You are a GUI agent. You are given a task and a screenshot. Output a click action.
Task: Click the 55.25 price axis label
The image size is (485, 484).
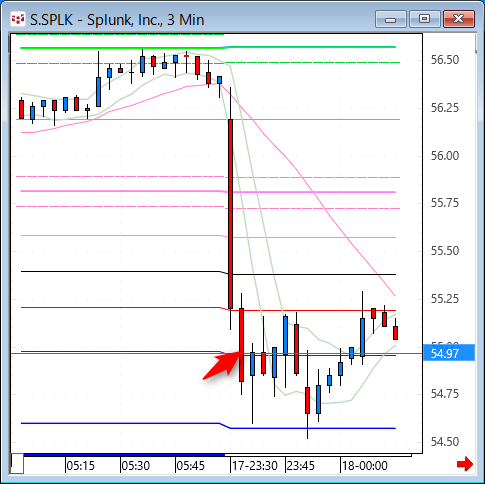(445, 299)
